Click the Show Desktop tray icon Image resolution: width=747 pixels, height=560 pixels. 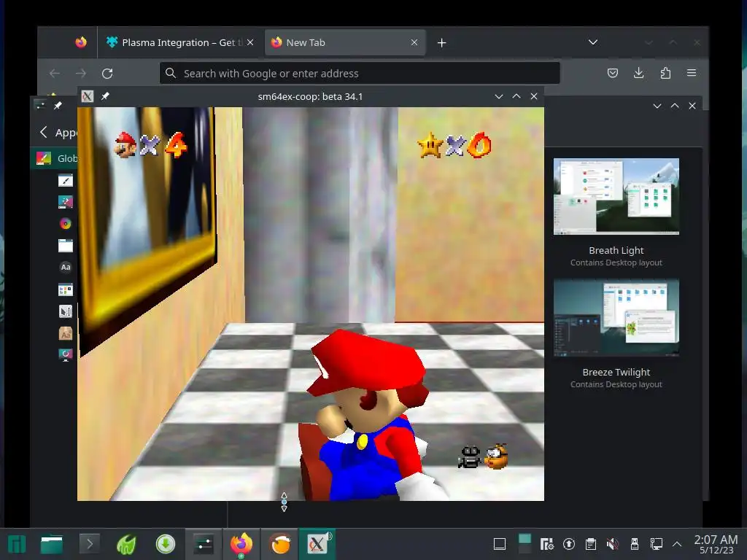click(500, 544)
